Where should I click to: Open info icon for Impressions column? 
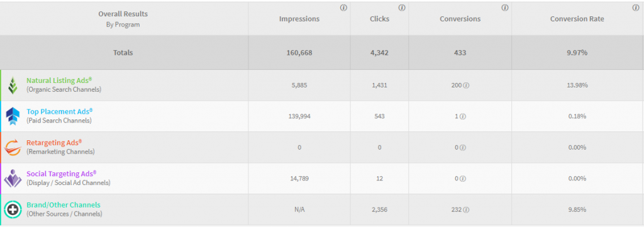344,8
